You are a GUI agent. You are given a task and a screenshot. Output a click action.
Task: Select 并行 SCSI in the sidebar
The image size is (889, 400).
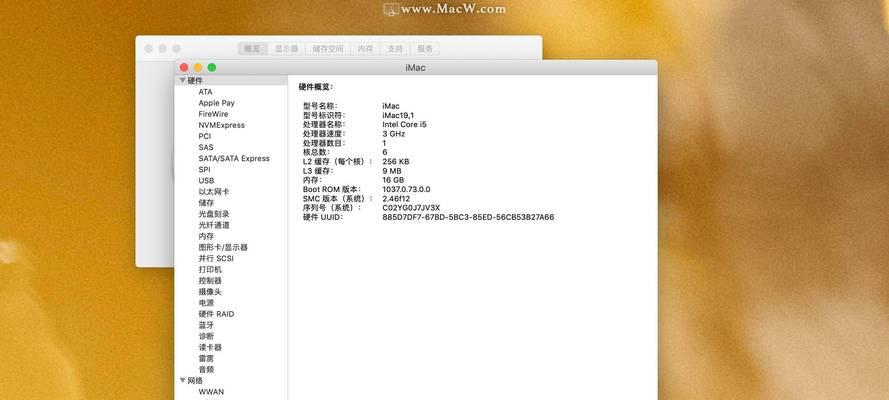point(215,258)
